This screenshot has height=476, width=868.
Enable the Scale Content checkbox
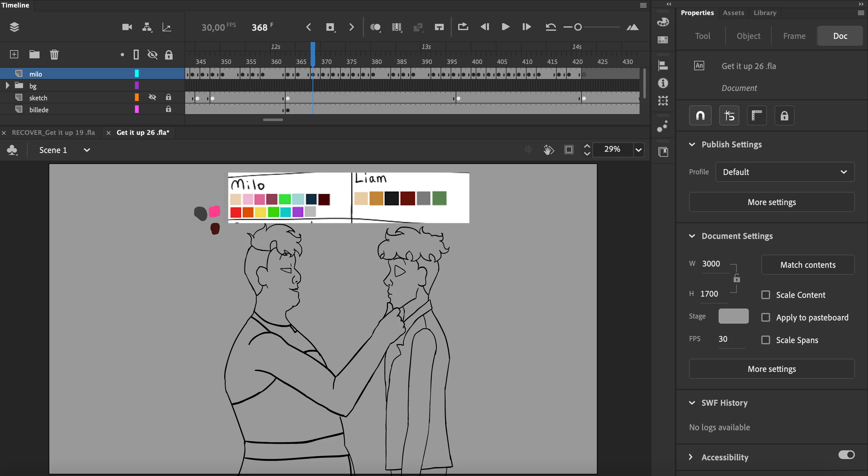click(766, 295)
